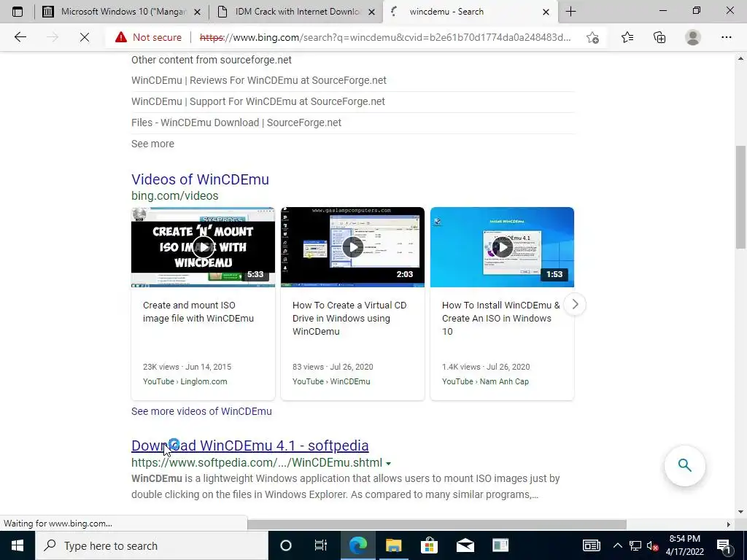Open the bing.com/videos link

(x=175, y=195)
